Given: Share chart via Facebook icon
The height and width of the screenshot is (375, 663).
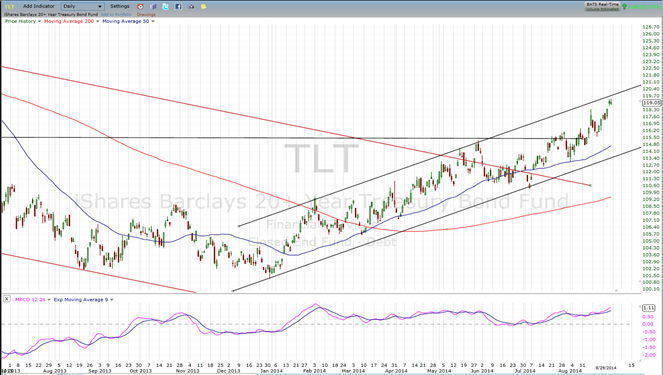Looking at the screenshot, I should click(x=178, y=6).
